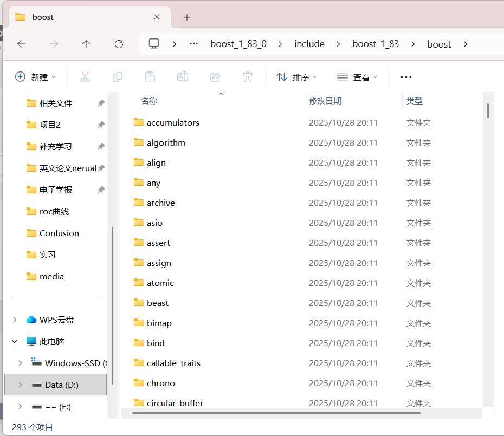504x436 pixels.
Task: Click the Rename toolbar icon
Action: pyautogui.click(x=183, y=77)
